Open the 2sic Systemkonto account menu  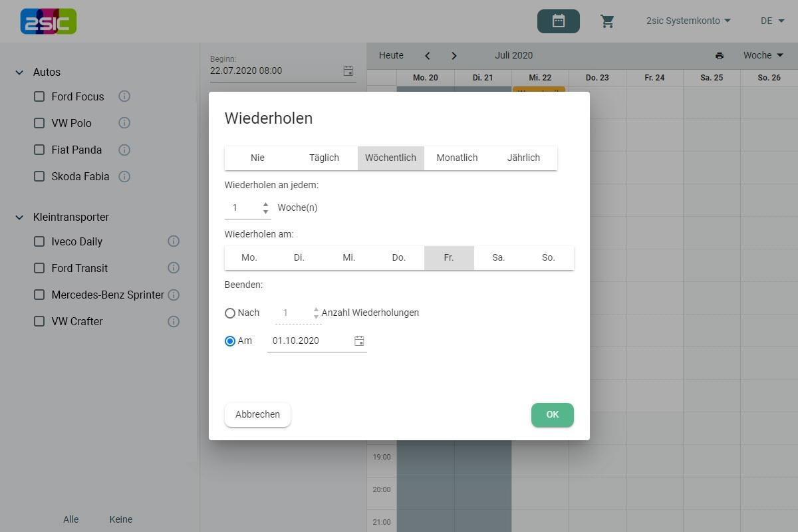click(x=688, y=21)
